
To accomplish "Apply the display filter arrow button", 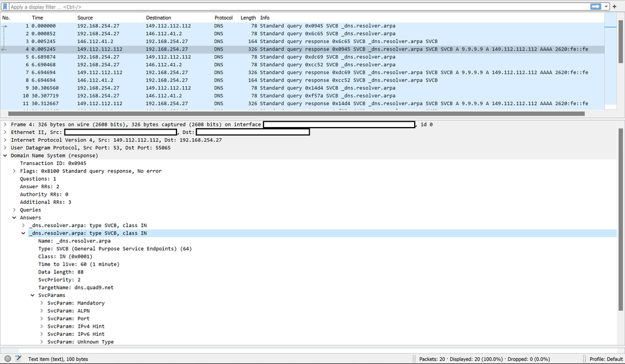I will pos(596,7).
